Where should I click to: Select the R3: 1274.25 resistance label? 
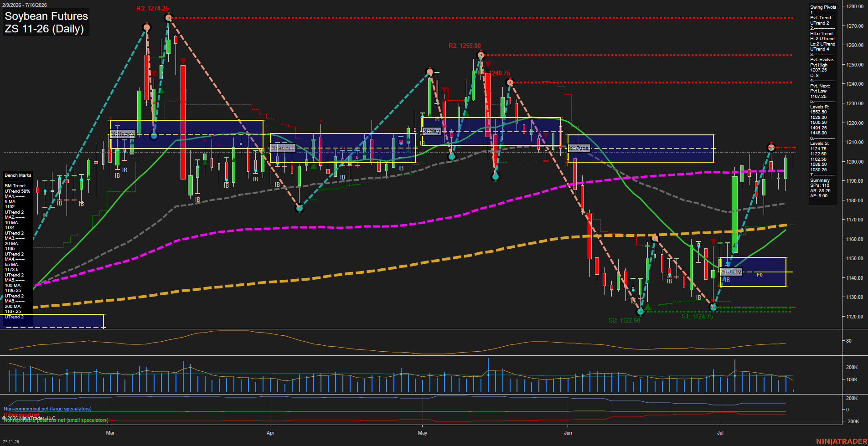[152, 9]
